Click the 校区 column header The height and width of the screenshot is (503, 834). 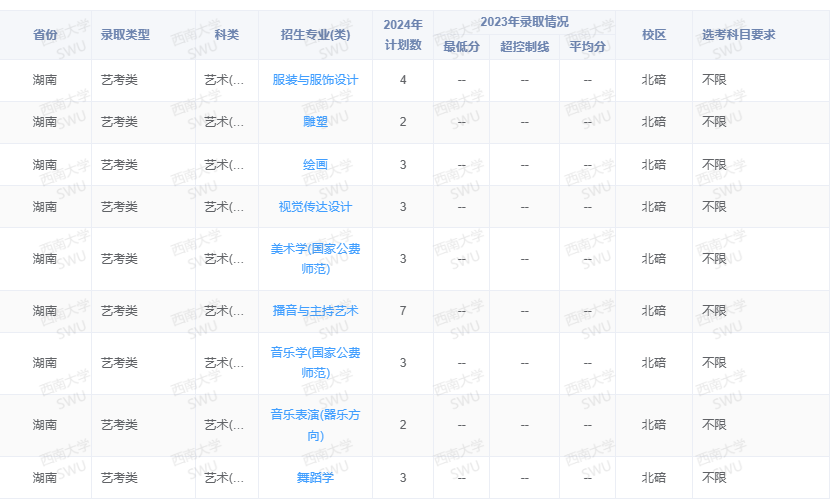pyautogui.click(x=654, y=35)
